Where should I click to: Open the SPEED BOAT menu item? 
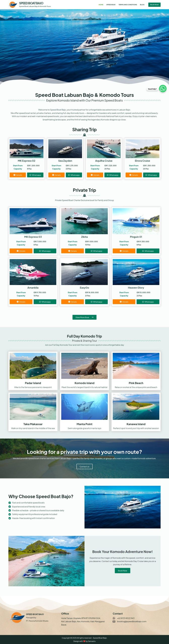[111, 5]
